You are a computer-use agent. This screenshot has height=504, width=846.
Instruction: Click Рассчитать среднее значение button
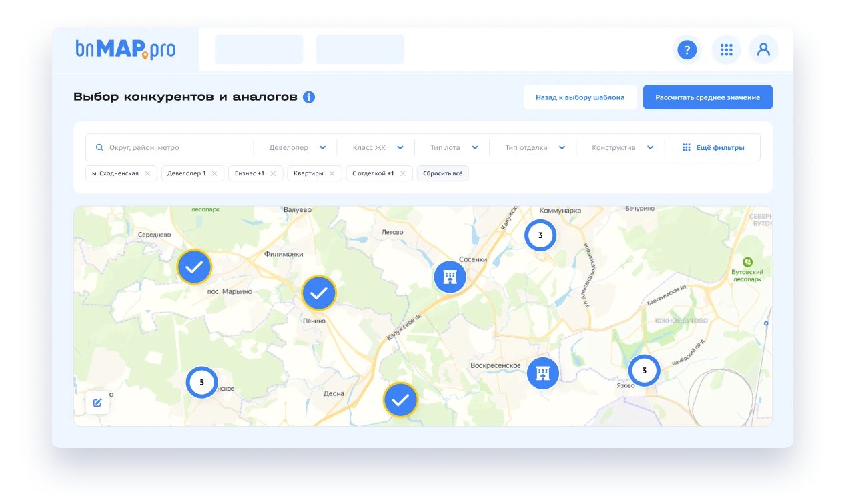click(707, 97)
